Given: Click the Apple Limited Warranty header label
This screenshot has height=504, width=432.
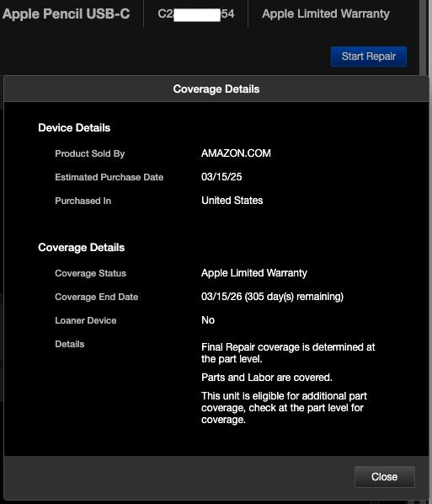Looking at the screenshot, I should [326, 13].
